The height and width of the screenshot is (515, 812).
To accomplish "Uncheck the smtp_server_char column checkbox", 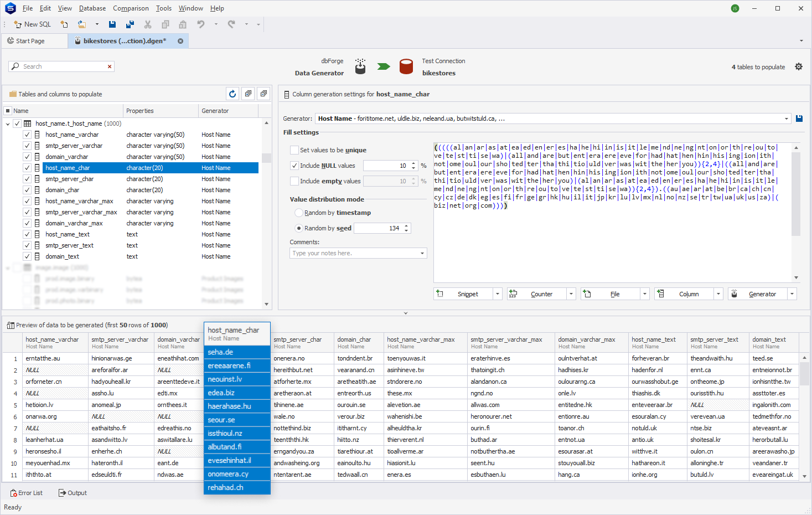I will click(27, 179).
